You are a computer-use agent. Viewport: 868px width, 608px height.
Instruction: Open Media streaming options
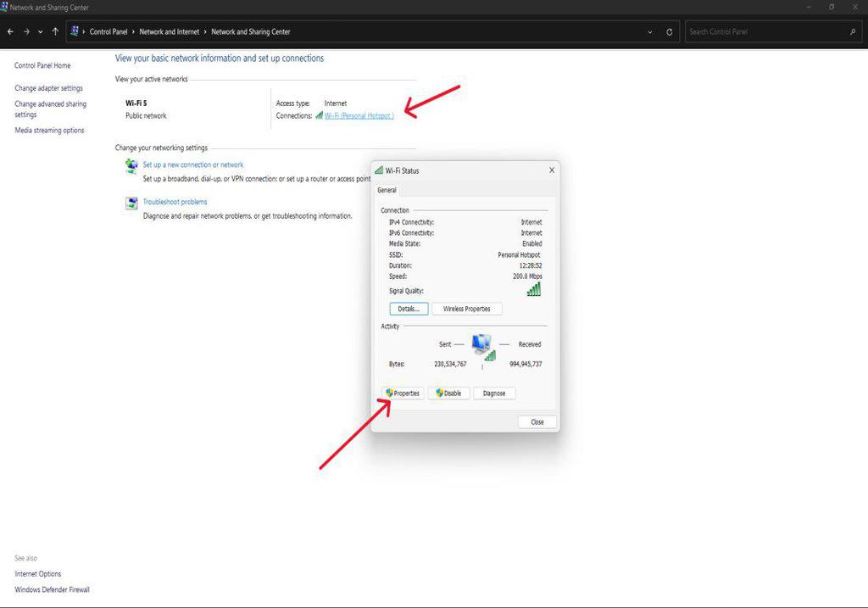(49, 130)
